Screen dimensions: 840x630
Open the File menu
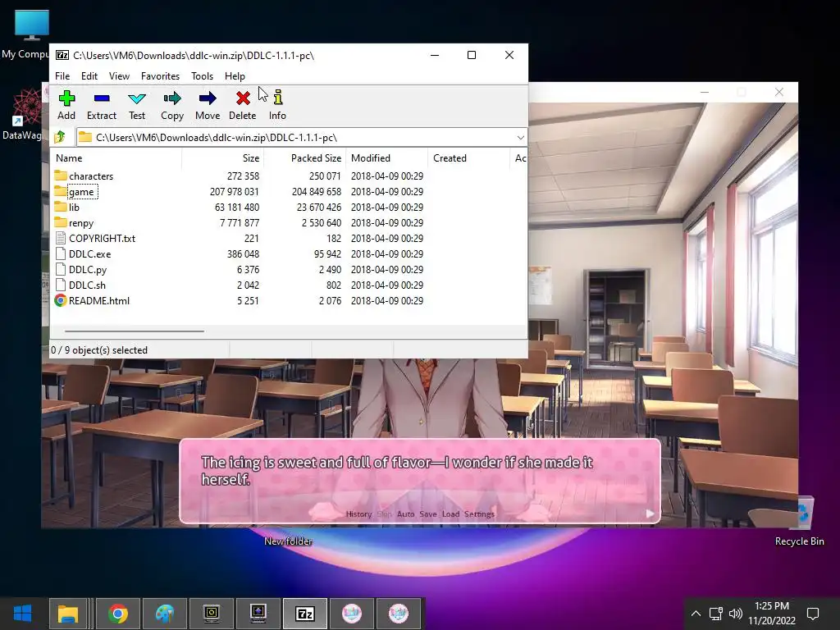tap(62, 76)
